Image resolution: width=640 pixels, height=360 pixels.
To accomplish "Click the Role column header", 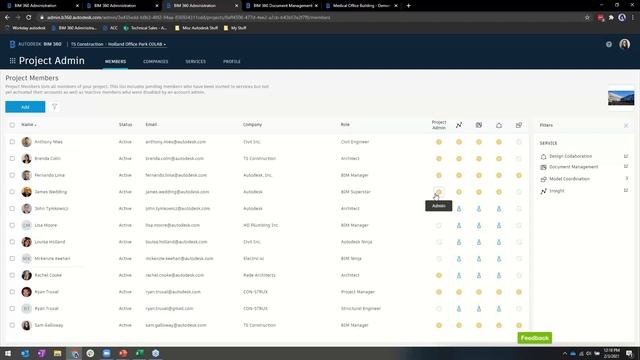I will [x=345, y=124].
